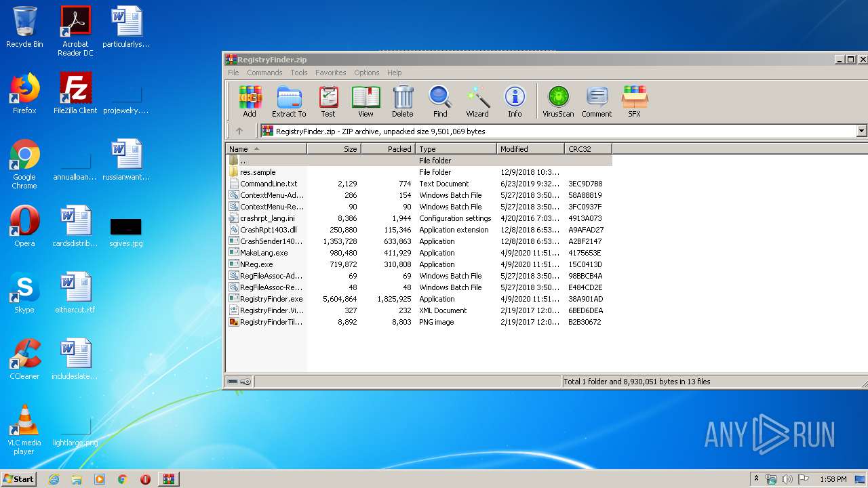Show hidden tray icons arrow
868x488 pixels.
coord(757,479)
